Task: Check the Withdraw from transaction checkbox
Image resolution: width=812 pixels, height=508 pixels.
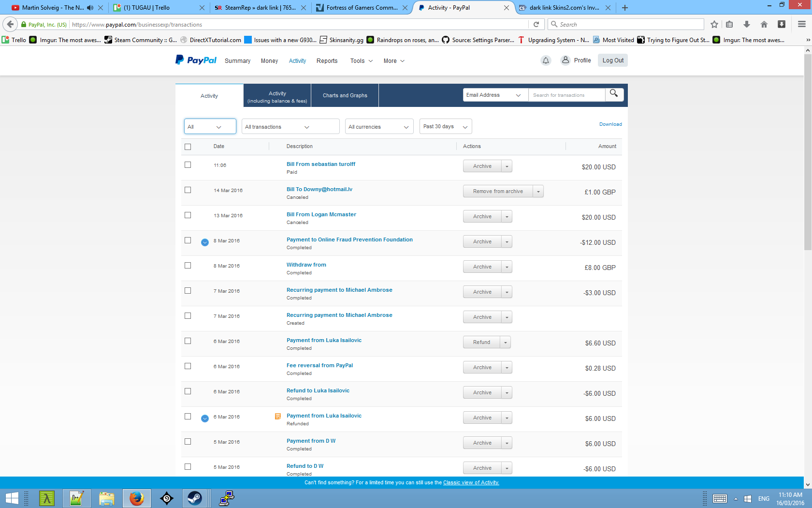Action: [x=188, y=266]
